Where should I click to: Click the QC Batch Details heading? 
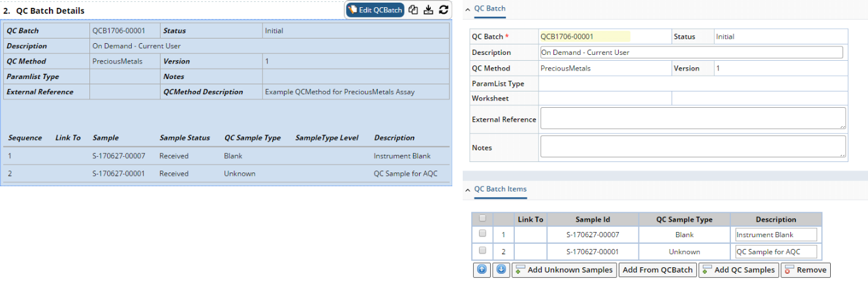[50, 10]
